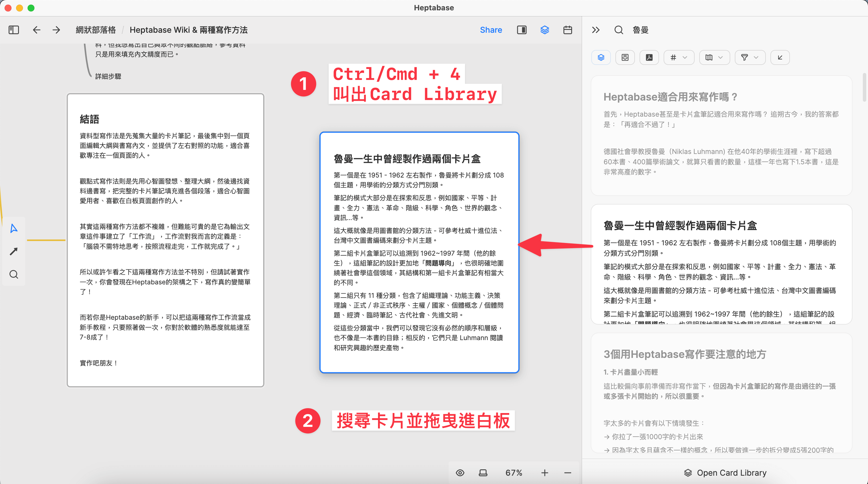Toggle the left sidebar panel icon

click(x=14, y=30)
